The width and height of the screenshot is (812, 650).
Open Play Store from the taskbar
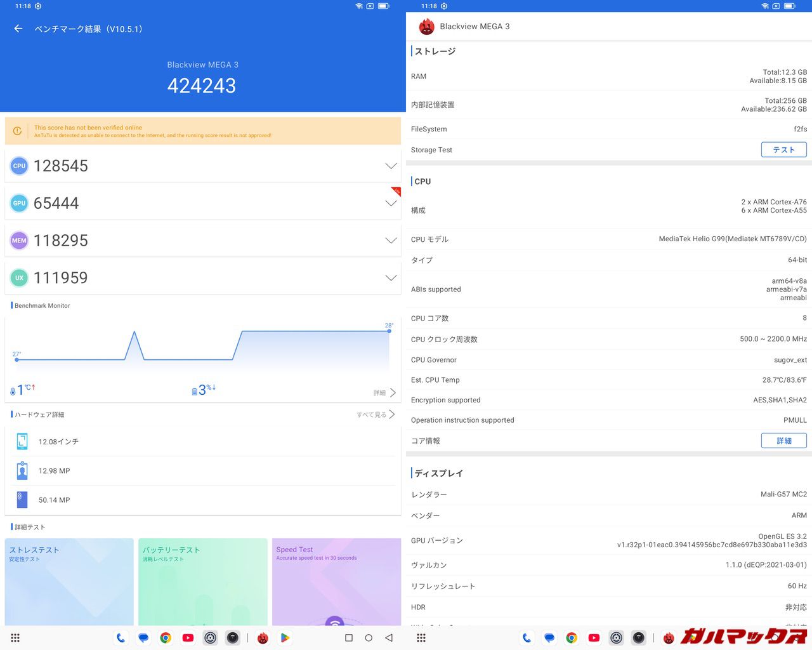tap(285, 638)
